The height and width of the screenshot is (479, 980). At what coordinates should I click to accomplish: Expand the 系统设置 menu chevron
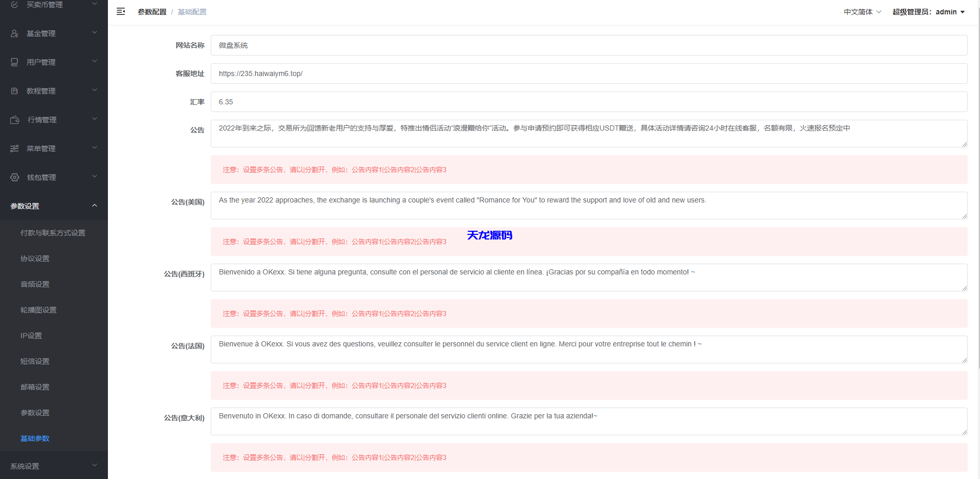pyautogui.click(x=95, y=466)
